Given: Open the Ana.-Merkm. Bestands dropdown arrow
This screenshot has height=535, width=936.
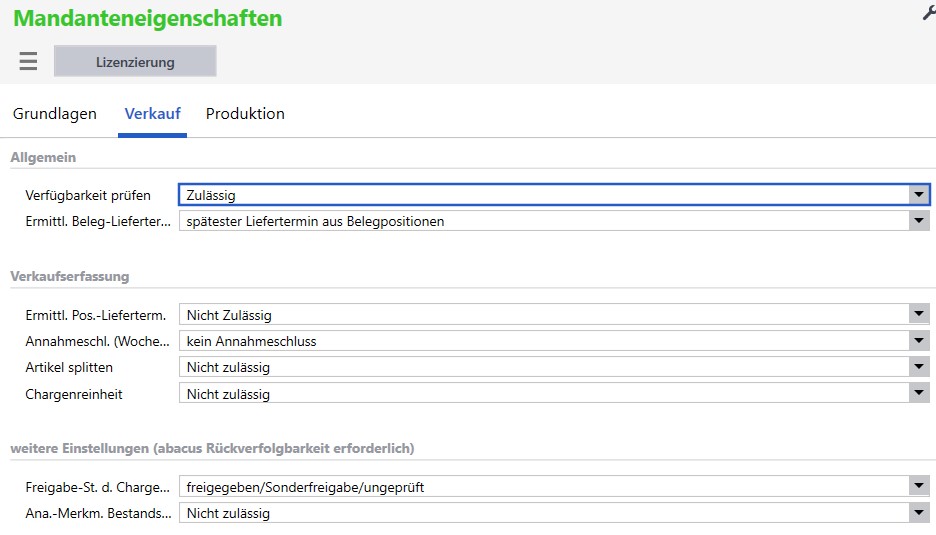Looking at the screenshot, I should point(919,513).
